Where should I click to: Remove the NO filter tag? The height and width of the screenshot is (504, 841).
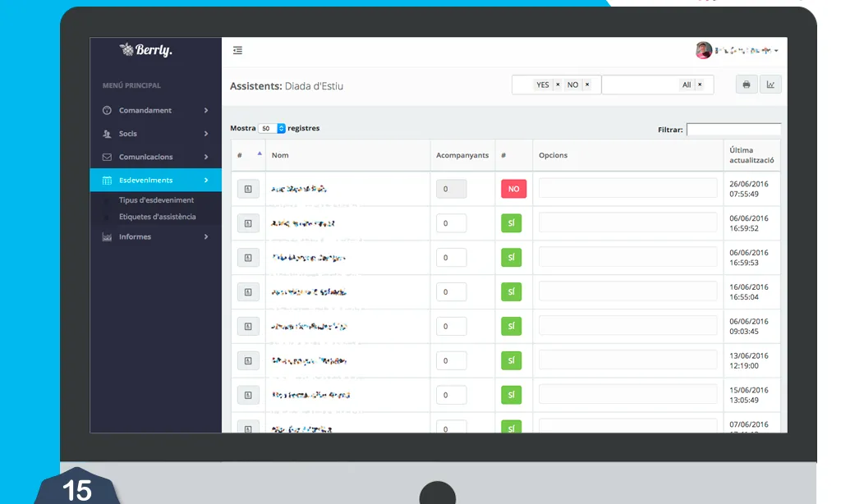(587, 85)
